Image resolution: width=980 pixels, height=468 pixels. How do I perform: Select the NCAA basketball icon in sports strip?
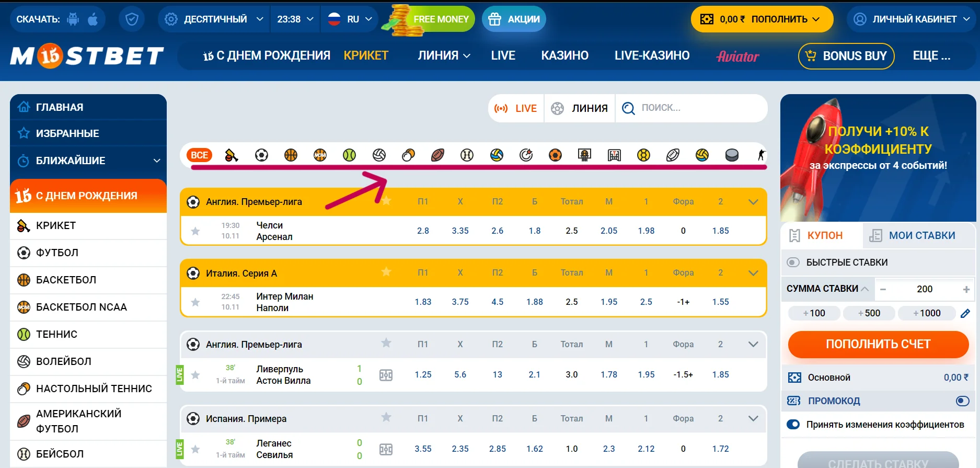[x=320, y=155]
